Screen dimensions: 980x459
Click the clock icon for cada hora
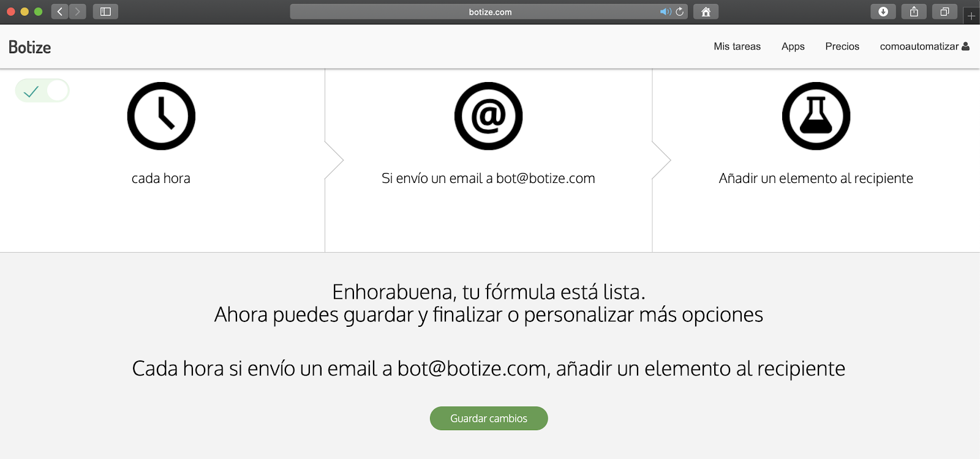tap(161, 116)
